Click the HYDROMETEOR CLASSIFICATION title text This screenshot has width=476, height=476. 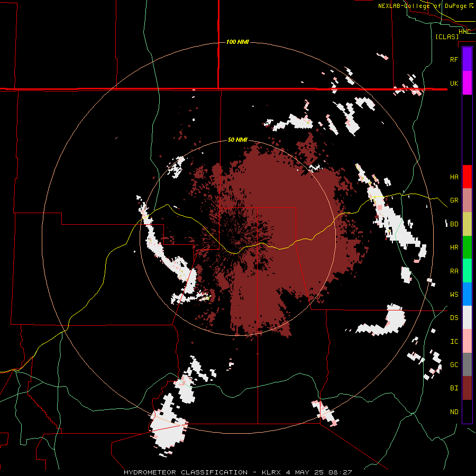(x=186, y=472)
